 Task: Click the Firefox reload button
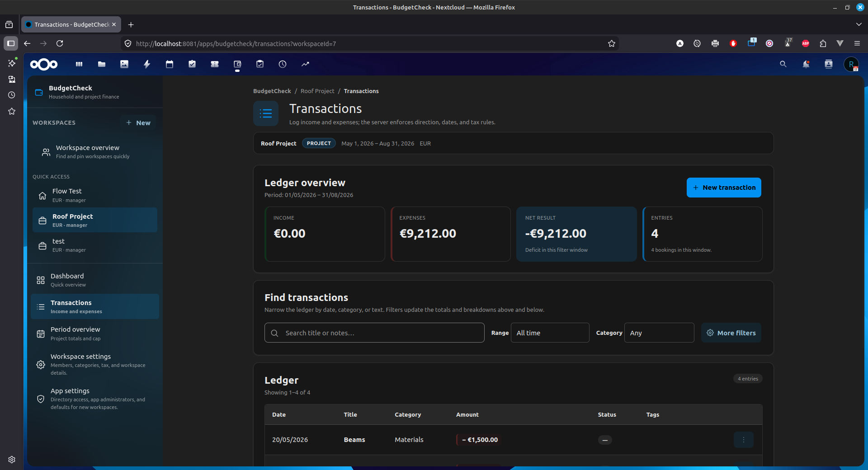[x=60, y=43]
